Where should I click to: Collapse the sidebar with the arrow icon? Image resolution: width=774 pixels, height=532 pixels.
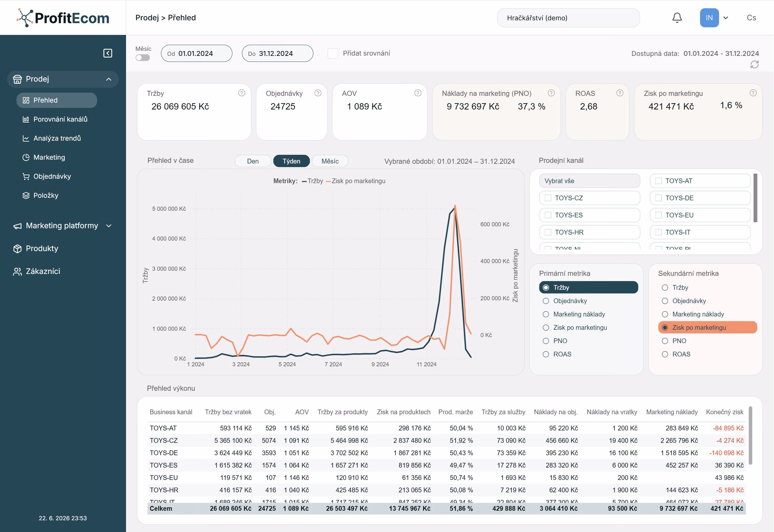tap(108, 53)
